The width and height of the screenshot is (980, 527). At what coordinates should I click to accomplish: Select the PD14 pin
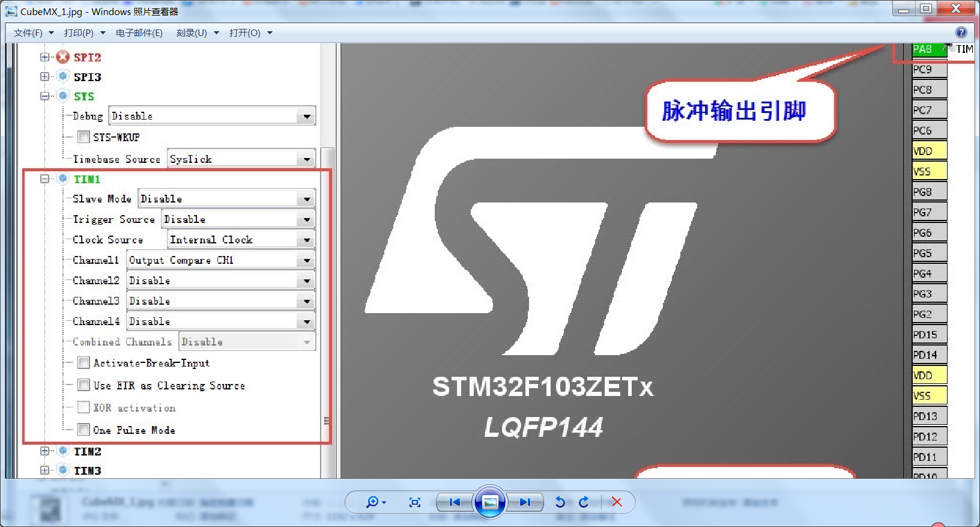pyautogui.click(x=930, y=355)
